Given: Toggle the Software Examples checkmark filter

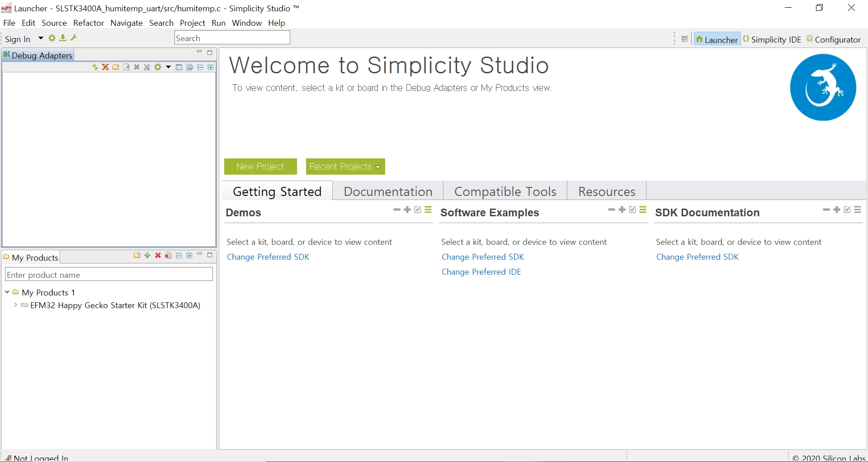Looking at the screenshot, I should pyautogui.click(x=632, y=210).
